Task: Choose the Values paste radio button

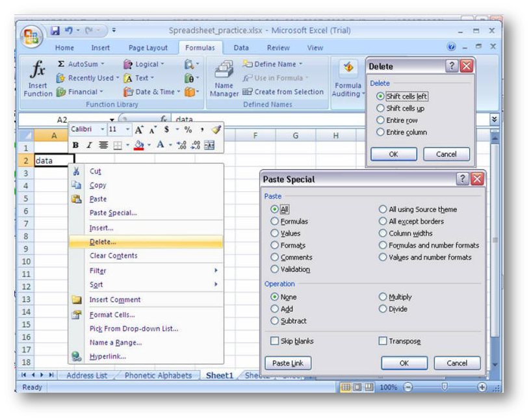Action: [274, 233]
